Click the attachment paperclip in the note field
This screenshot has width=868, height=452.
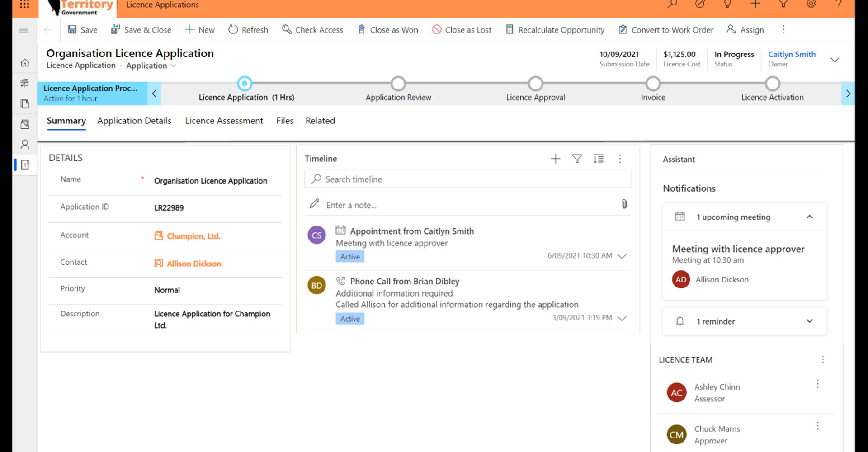(624, 204)
